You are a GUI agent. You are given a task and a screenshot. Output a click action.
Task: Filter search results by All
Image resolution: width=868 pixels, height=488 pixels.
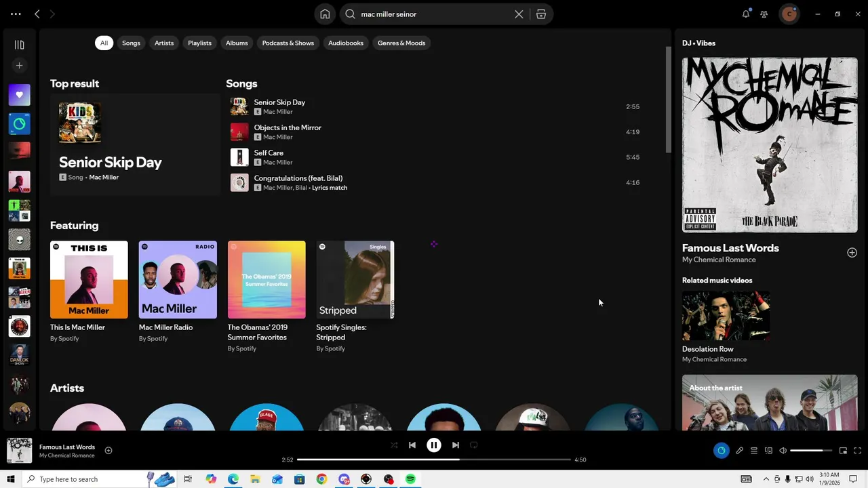point(104,43)
